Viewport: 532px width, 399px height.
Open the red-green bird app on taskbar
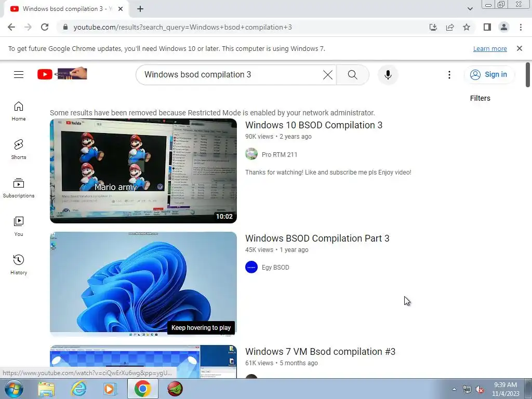click(175, 389)
